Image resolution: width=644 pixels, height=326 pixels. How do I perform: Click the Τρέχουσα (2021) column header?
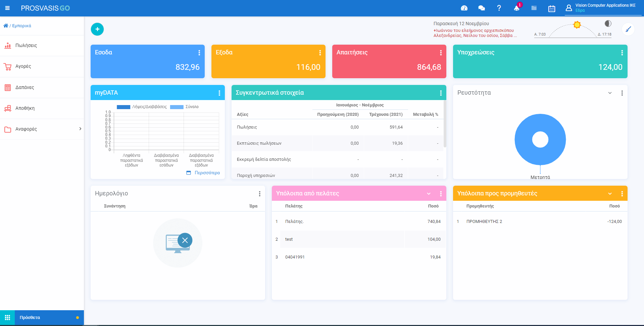pos(386,114)
